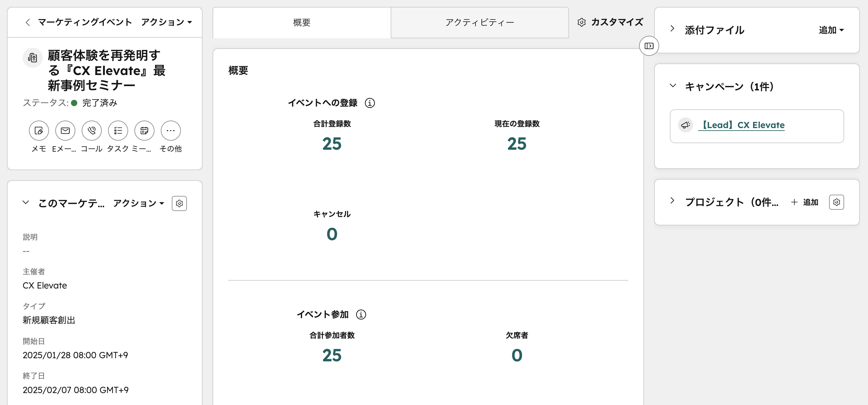
Task: Click the マーケティングイベント breadcrumb link
Action: [85, 22]
